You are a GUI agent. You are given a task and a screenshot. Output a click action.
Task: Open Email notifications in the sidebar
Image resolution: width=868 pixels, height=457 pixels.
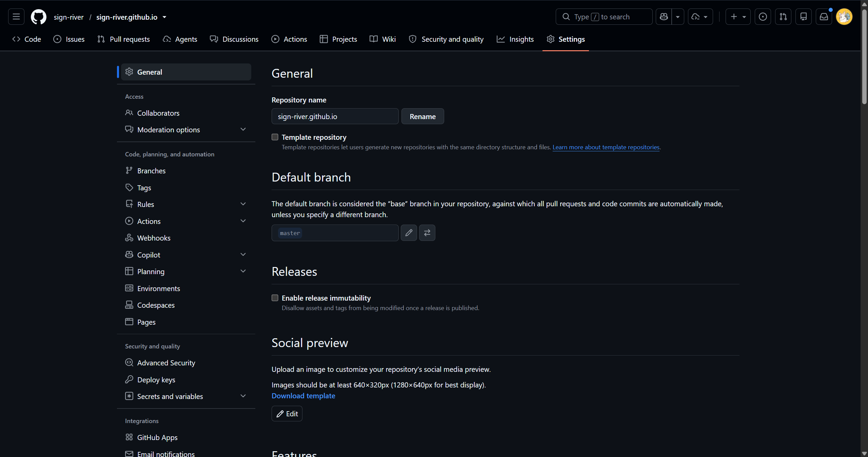186,454
